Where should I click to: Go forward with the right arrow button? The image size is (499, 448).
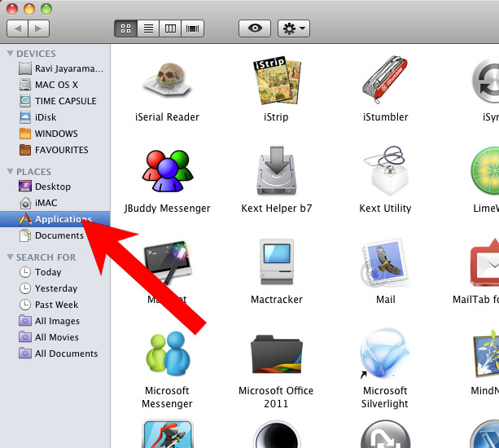[38, 29]
